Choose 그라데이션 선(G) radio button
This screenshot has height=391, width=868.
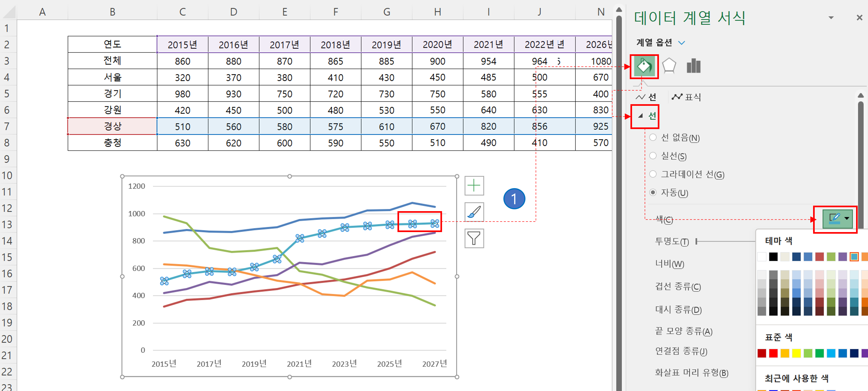pyautogui.click(x=653, y=174)
